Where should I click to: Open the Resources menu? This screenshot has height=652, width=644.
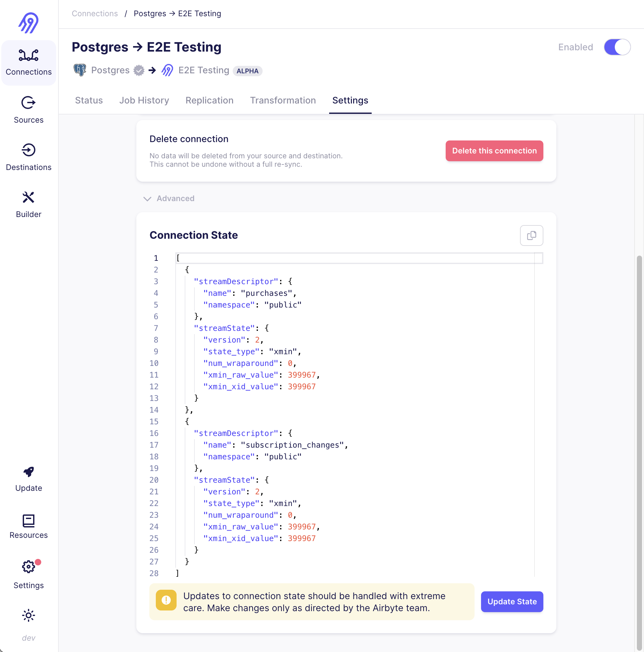28,526
